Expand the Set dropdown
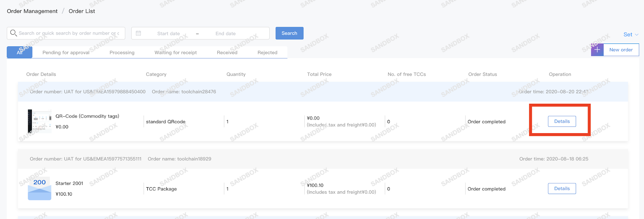 tap(631, 35)
